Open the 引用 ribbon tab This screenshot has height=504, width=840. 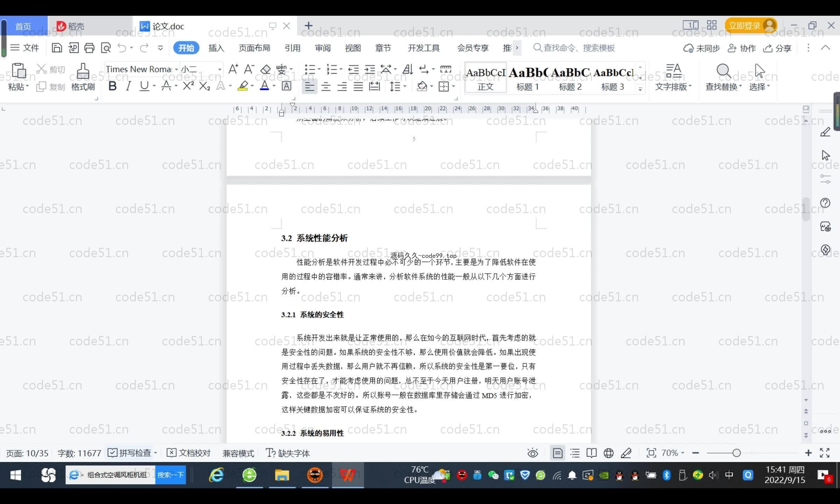pyautogui.click(x=292, y=48)
